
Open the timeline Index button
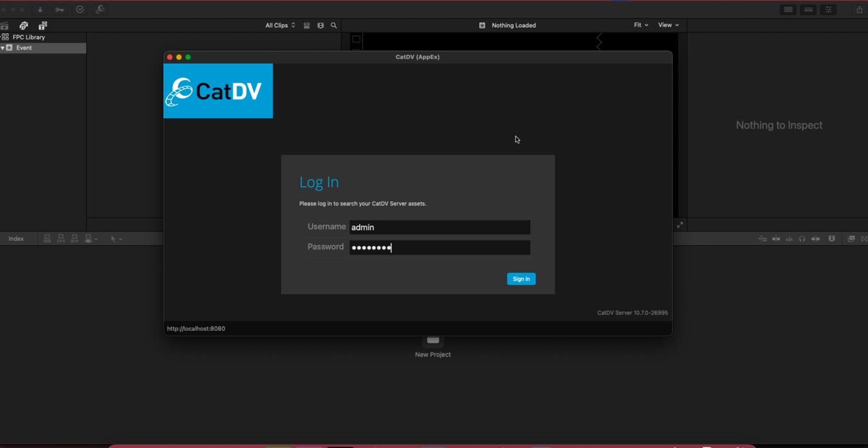click(x=16, y=239)
